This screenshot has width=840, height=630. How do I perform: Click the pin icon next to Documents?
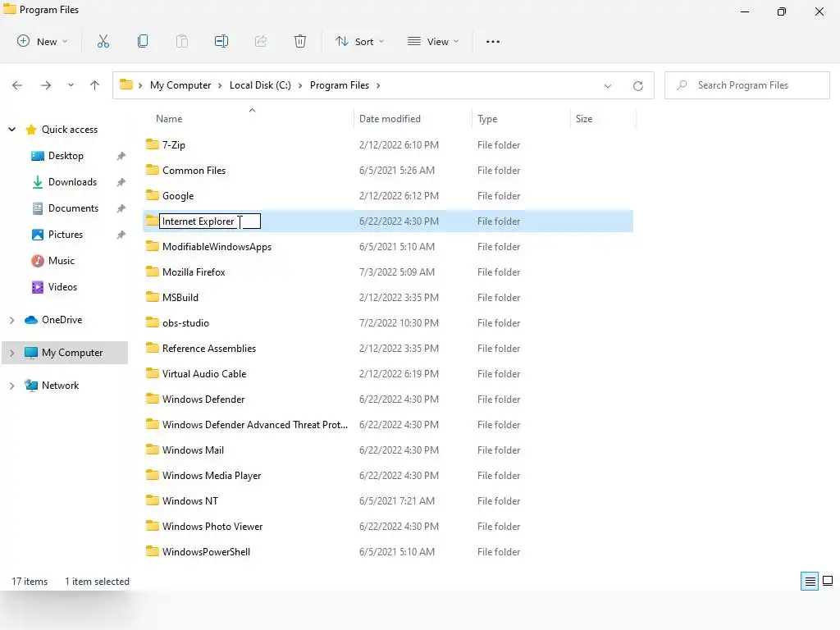[x=121, y=208]
